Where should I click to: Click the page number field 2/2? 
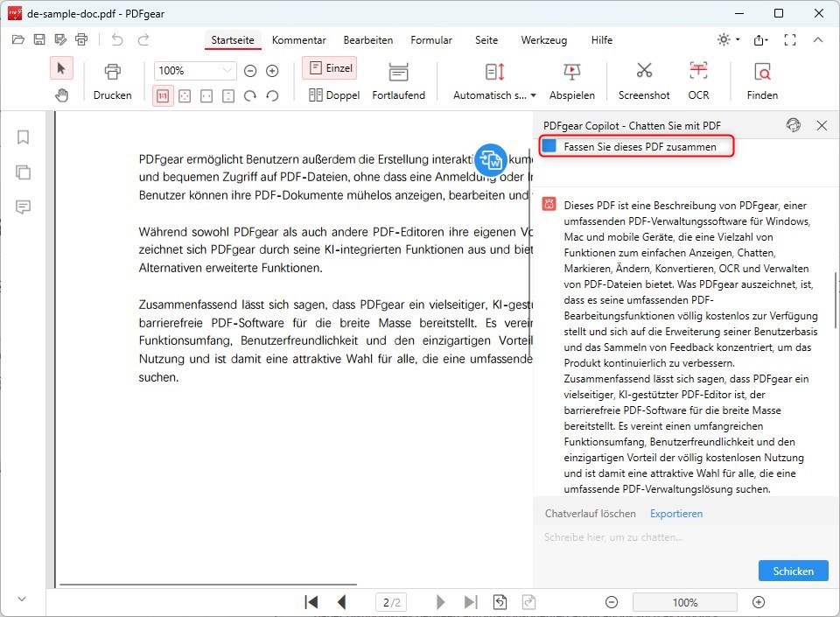tap(392, 602)
